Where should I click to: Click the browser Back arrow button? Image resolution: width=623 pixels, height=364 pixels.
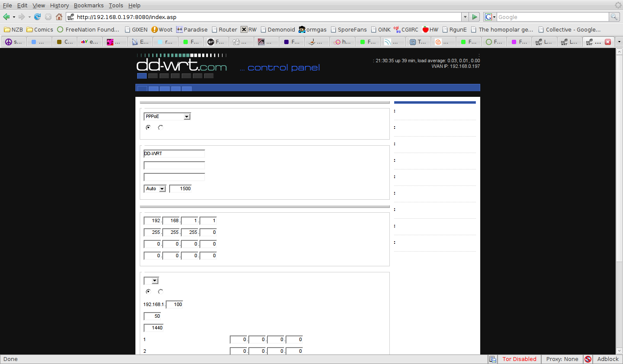coord(6,17)
